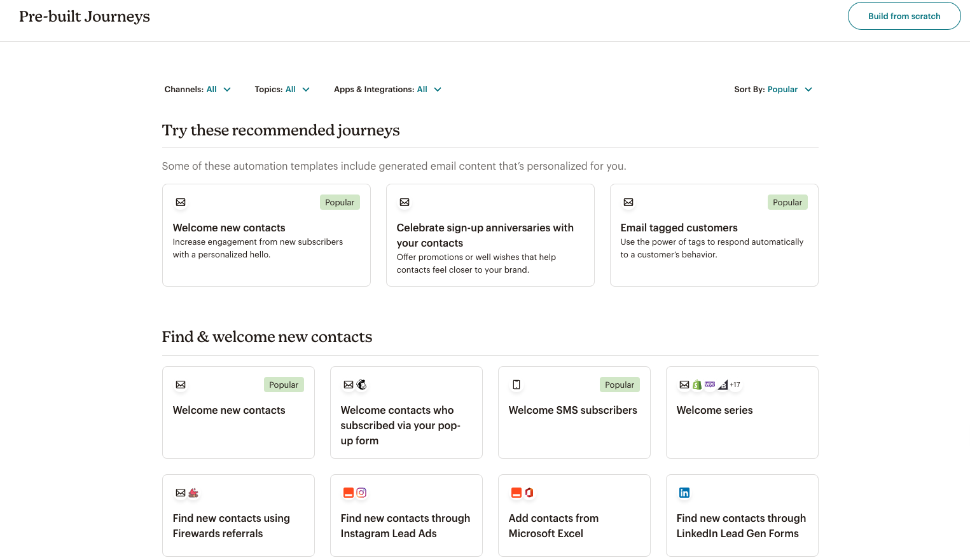
Task: Open recommended Welcome new contacts journey title
Action: [229, 228]
